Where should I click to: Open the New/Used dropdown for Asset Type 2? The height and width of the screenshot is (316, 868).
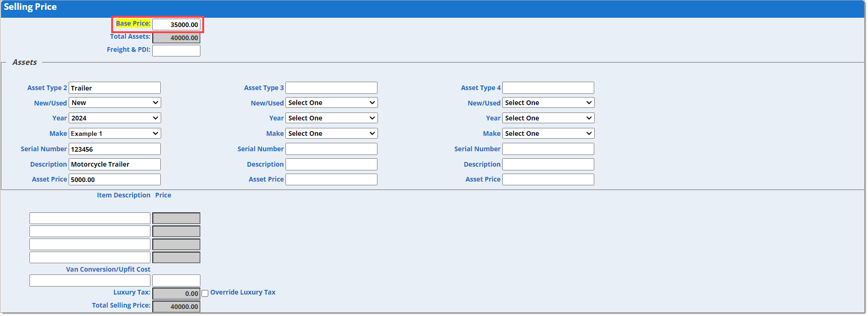click(115, 103)
